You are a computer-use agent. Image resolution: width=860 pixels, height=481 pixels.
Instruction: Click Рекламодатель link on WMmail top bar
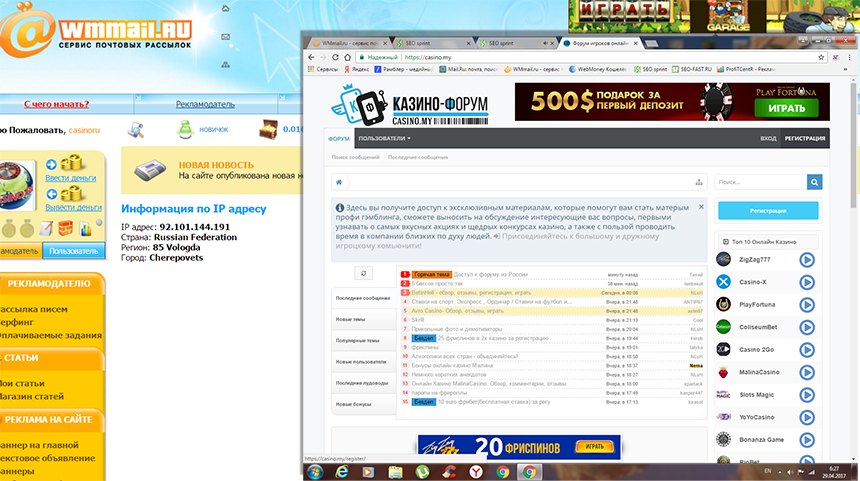(x=205, y=104)
